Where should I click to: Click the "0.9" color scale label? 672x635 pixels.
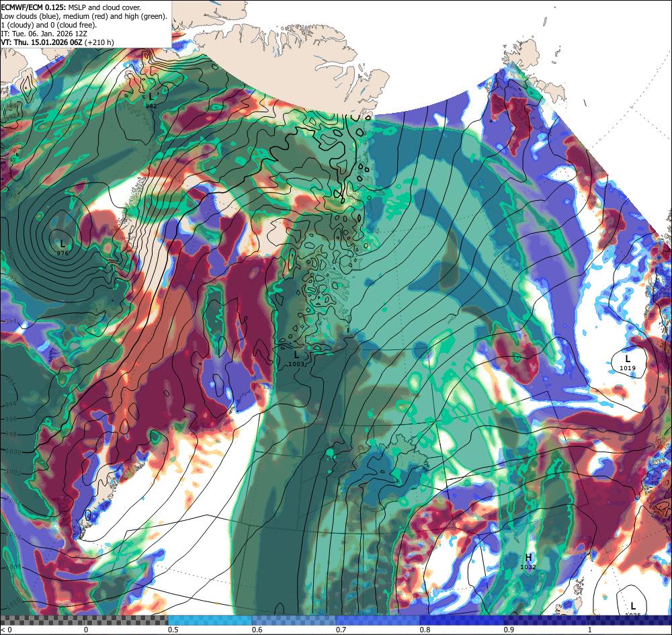(x=509, y=630)
